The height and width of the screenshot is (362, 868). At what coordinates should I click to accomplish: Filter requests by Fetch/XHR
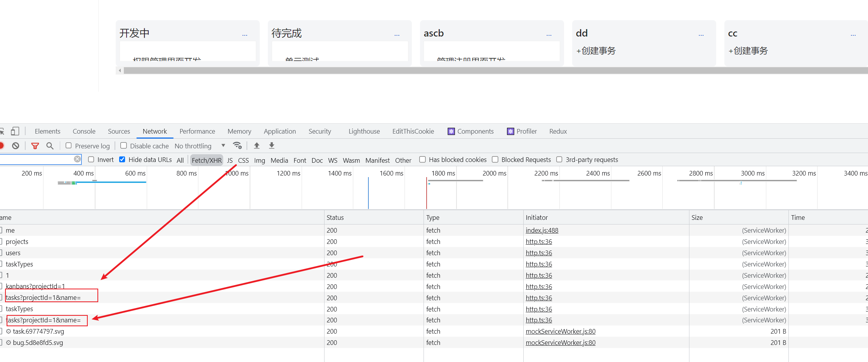(x=207, y=160)
